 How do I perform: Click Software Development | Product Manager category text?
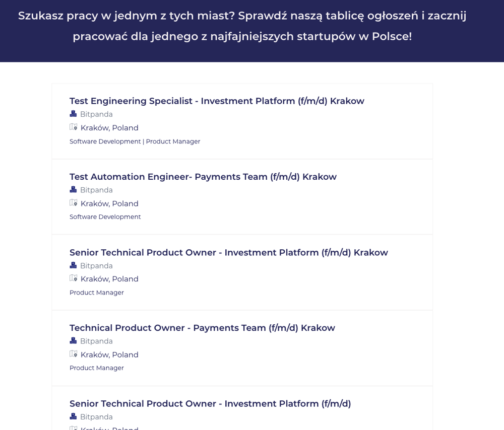pos(135,141)
